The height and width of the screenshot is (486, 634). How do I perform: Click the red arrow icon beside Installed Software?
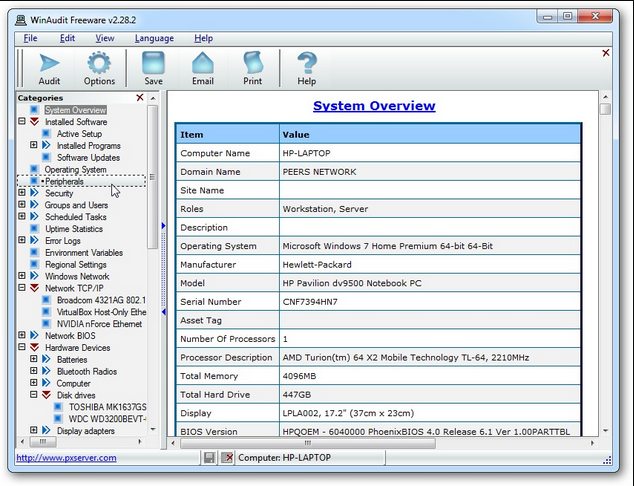click(x=34, y=122)
